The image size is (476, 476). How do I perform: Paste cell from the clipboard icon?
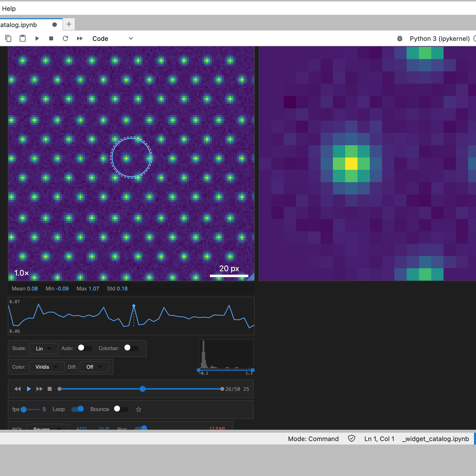click(x=22, y=38)
